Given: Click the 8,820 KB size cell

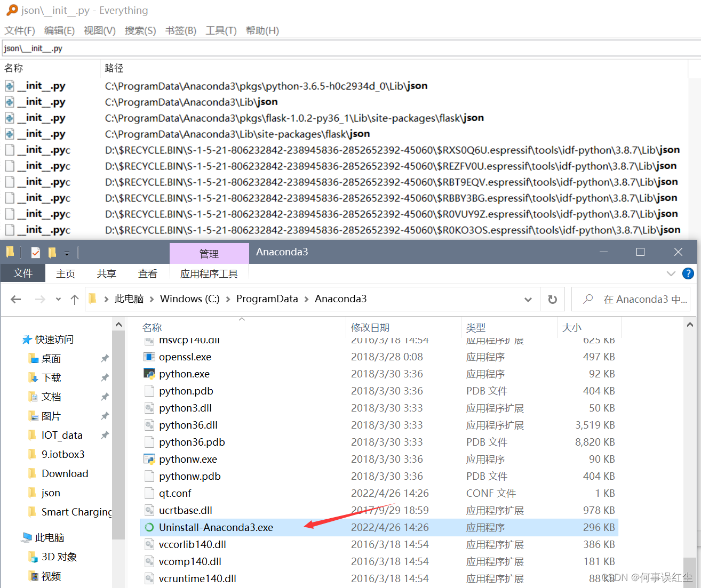Looking at the screenshot, I should tap(595, 442).
